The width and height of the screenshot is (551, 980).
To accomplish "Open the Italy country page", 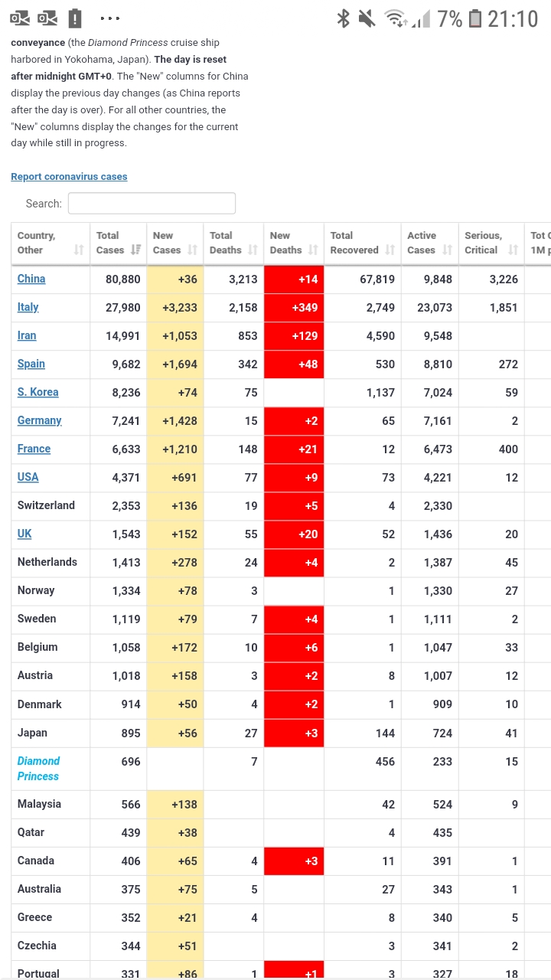I will tap(28, 307).
